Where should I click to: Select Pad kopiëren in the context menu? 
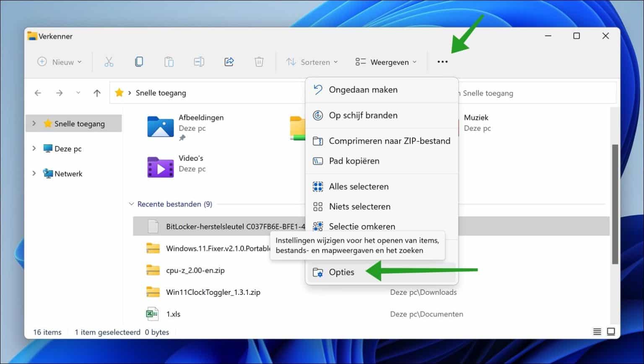click(x=354, y=161)
